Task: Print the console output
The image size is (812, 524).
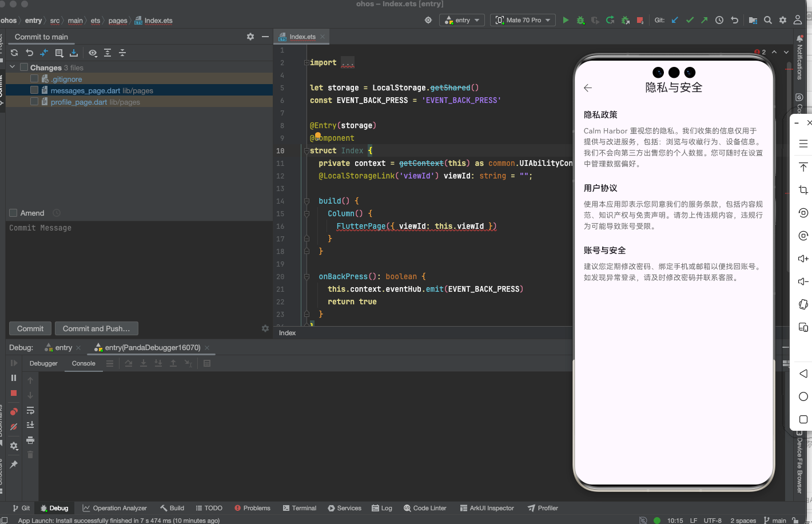Action: 30,440
